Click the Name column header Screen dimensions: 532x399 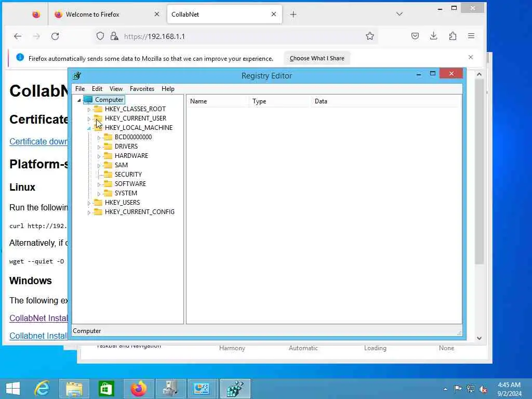tap(217, 101)
